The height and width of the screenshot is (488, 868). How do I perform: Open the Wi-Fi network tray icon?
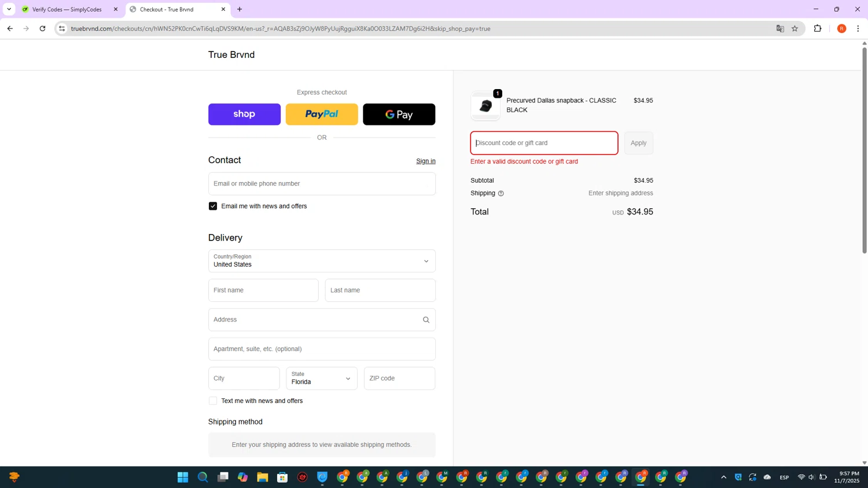coord(801,477)
